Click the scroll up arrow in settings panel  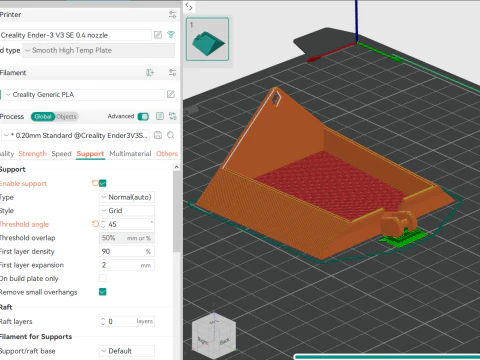176,167
